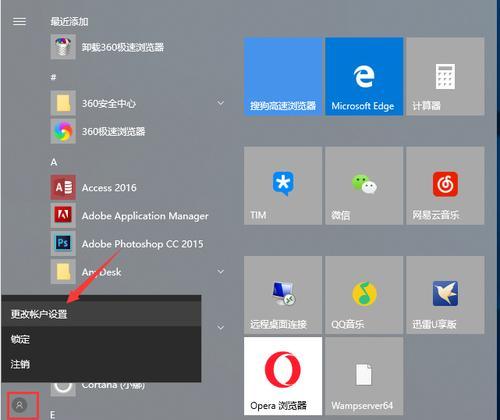Screen dimensions: 500x420
Task: Select 锁定 in the account menu
Action: tap(101, 339)
